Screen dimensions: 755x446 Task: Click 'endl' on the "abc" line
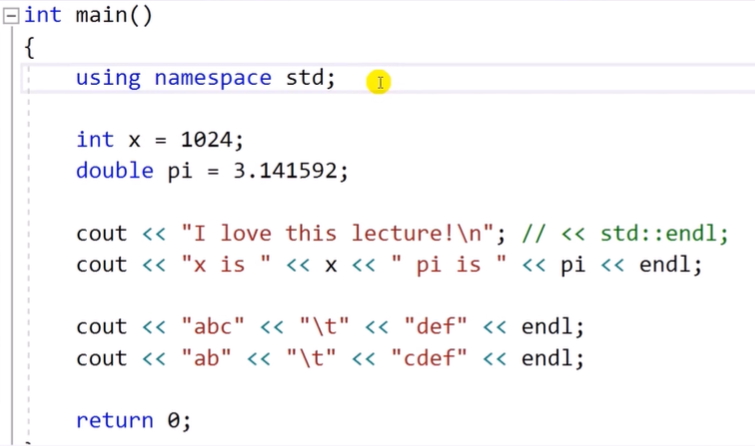(547, 327)
